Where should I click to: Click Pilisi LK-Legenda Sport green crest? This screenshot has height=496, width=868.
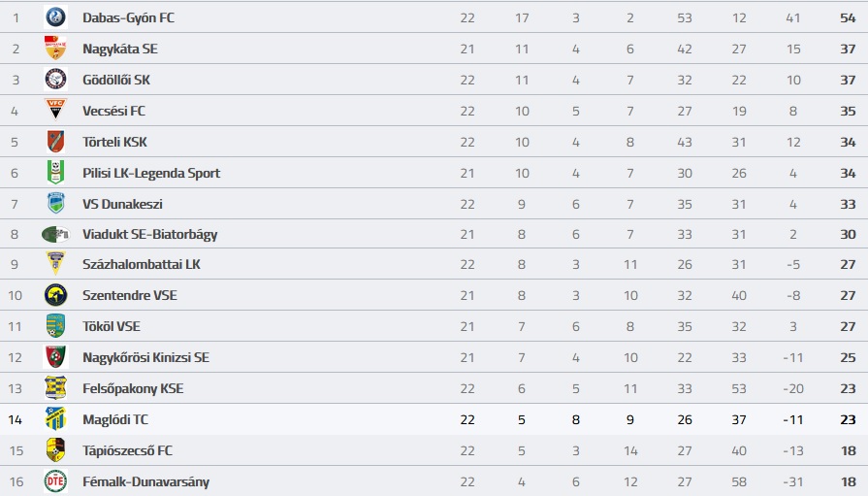[55, 173]
